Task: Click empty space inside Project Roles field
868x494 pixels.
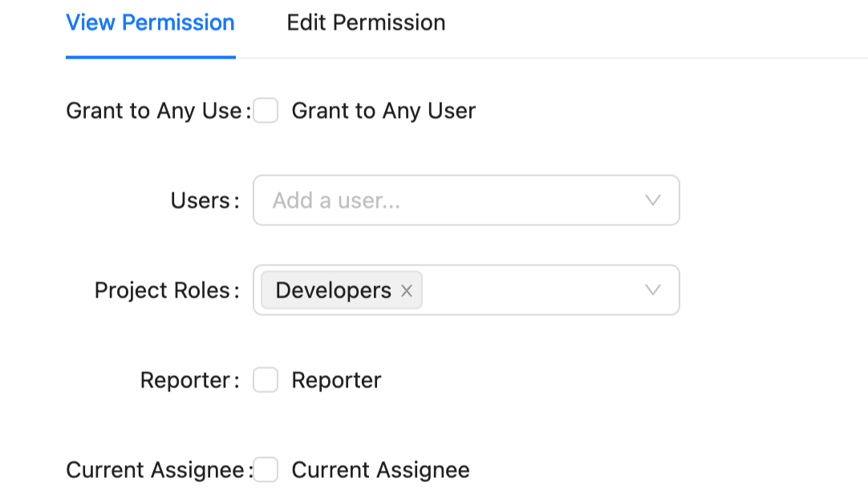Action: [529, 290]
